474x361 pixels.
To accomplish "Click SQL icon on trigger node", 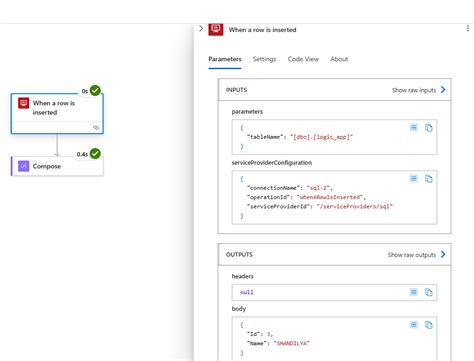I will click(23, 103).
